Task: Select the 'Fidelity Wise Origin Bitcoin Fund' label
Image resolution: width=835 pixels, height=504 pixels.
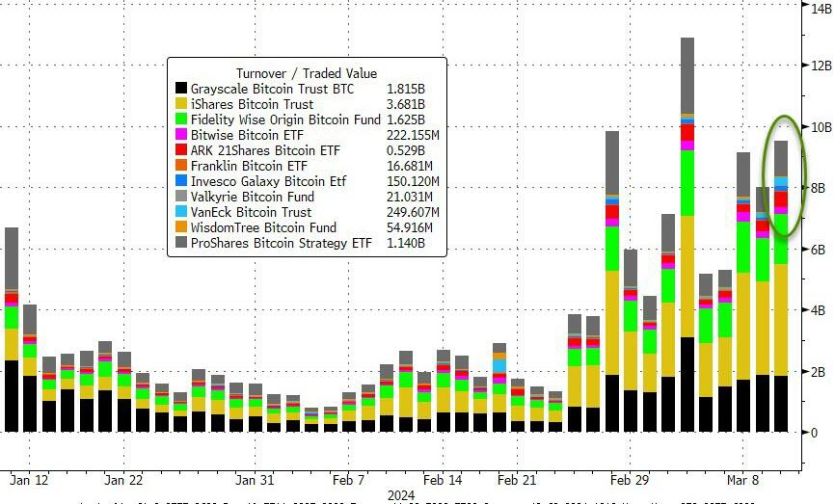Action: (285, 119)
